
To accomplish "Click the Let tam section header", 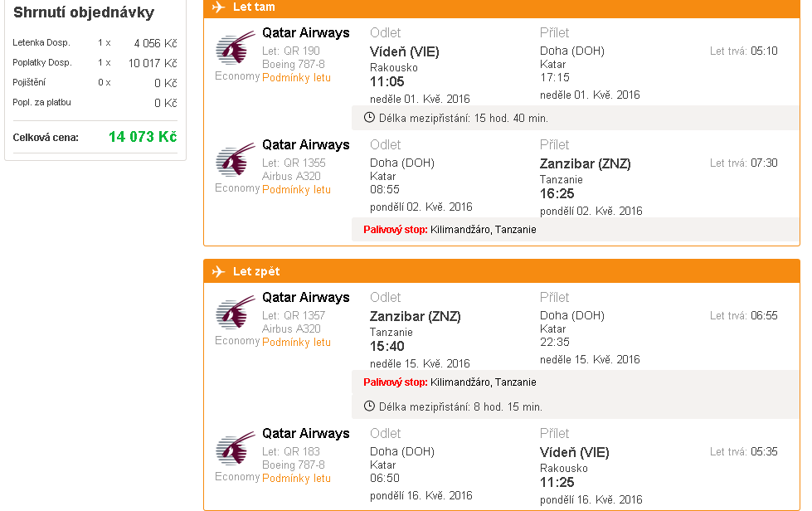I will [x=502, y=7].
